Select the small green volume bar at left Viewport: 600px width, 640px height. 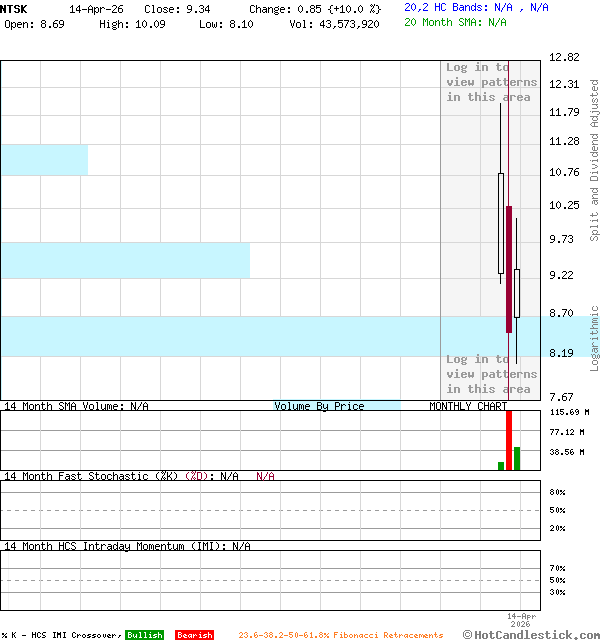pyautogui.click(x=501, y=465)
